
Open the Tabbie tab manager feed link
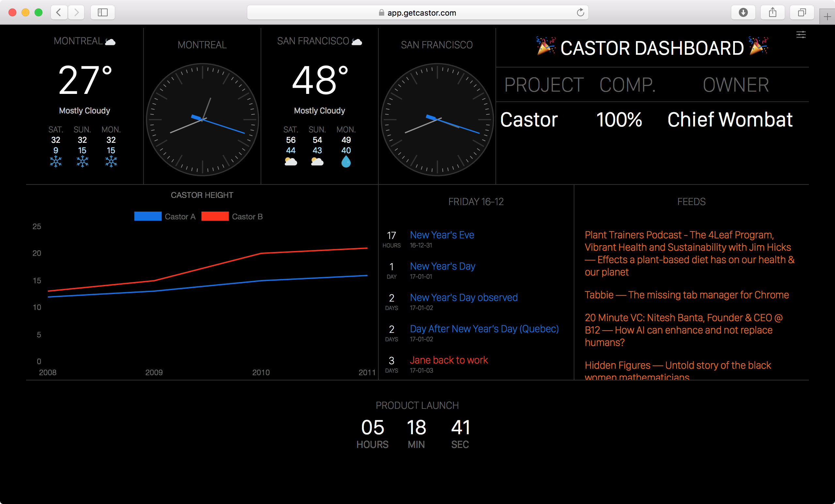687,295
